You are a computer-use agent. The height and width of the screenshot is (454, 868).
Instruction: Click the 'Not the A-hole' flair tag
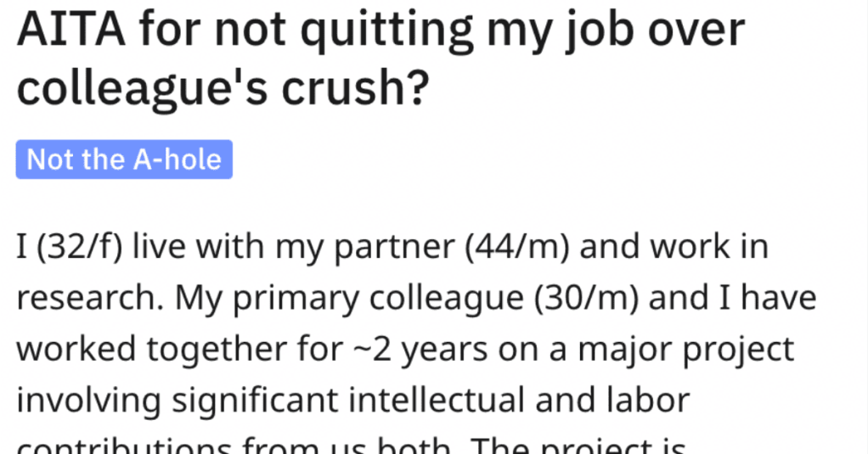click(124, 160)
